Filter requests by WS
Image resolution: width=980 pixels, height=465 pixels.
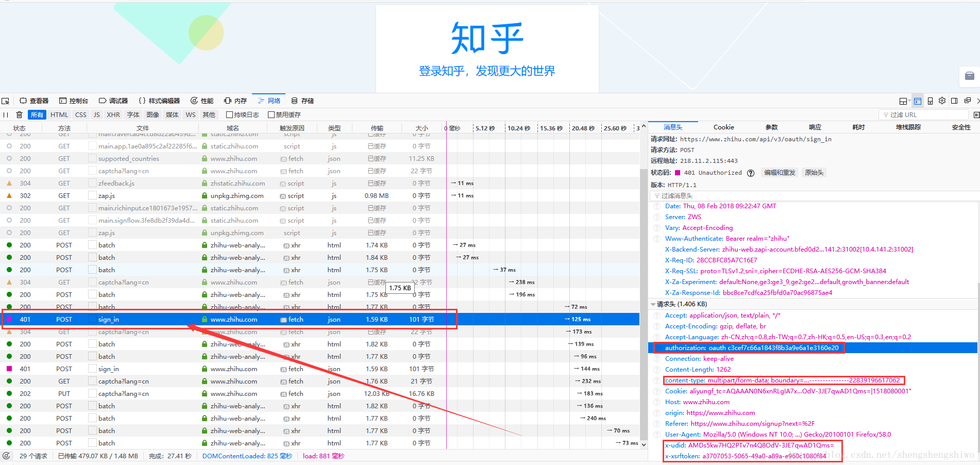coord(191,115)
